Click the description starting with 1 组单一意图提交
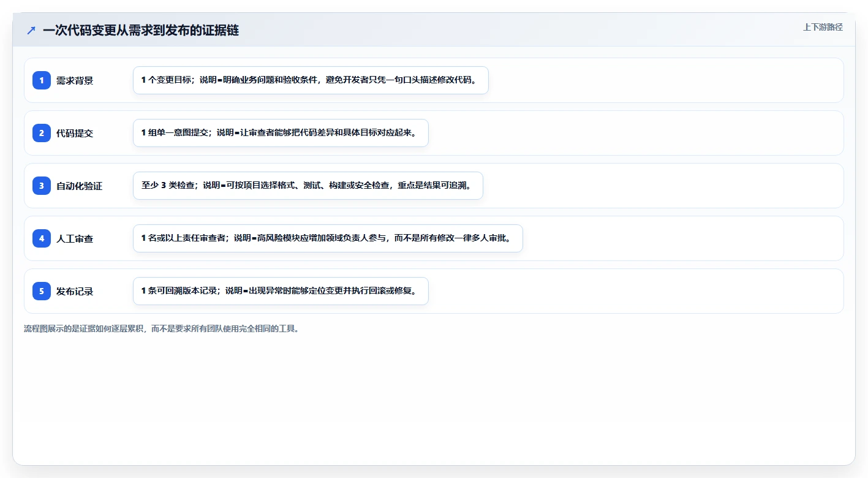 pyautogui.click(x=281, y=133)
